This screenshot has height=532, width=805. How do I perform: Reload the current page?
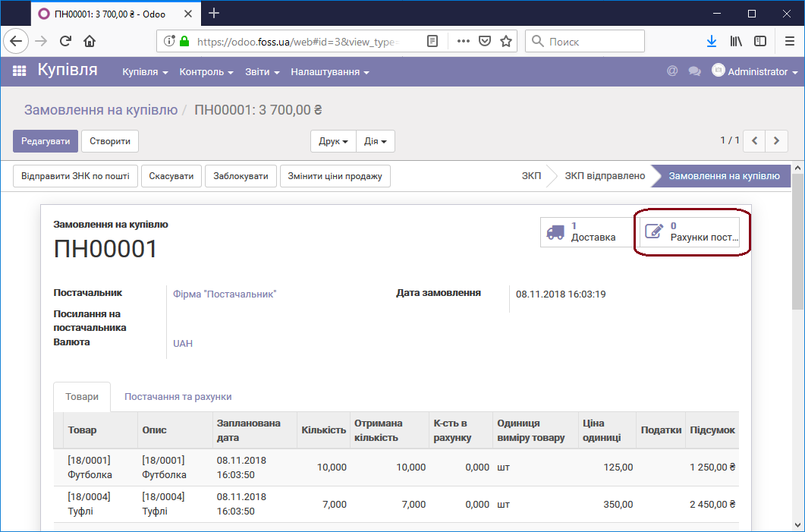click(x=65, y=41)
